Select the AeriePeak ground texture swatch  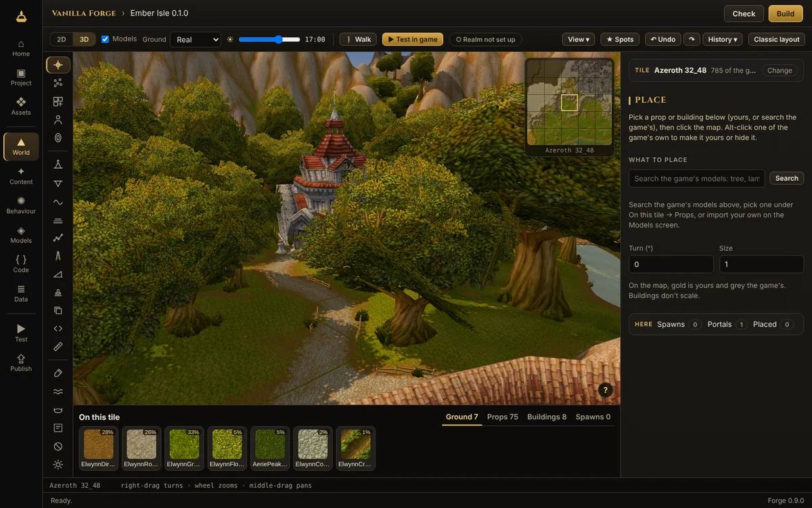pyautogui.click(x=270, y=448)
